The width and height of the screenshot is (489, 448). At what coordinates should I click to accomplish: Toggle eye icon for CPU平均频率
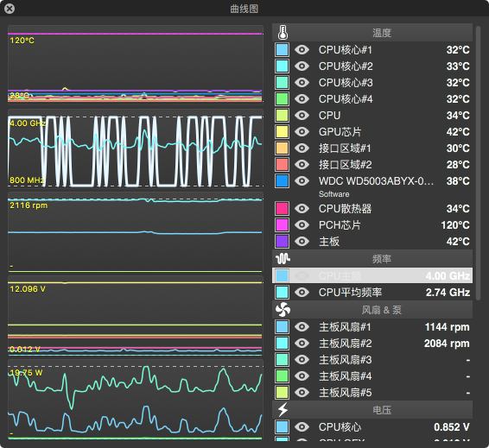(x=302, y=292)
